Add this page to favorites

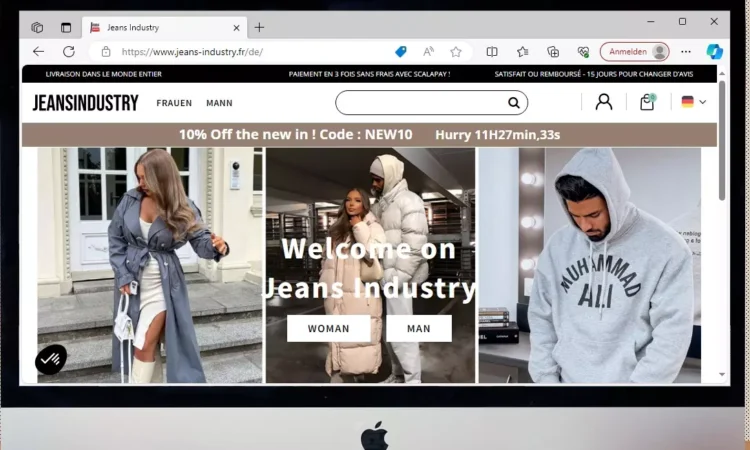(456, 52)
